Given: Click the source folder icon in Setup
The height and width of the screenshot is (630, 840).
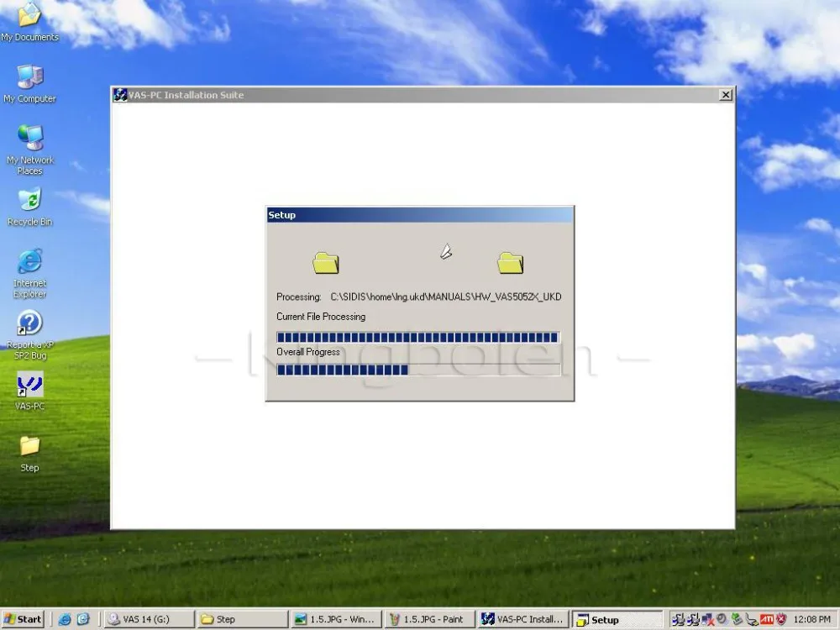Looking at the screenshot, I should point(326,262).
